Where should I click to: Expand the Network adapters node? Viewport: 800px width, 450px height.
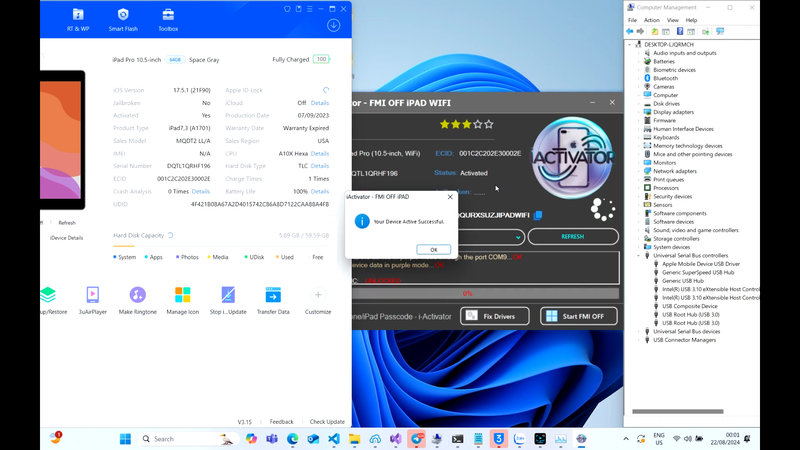638,171
